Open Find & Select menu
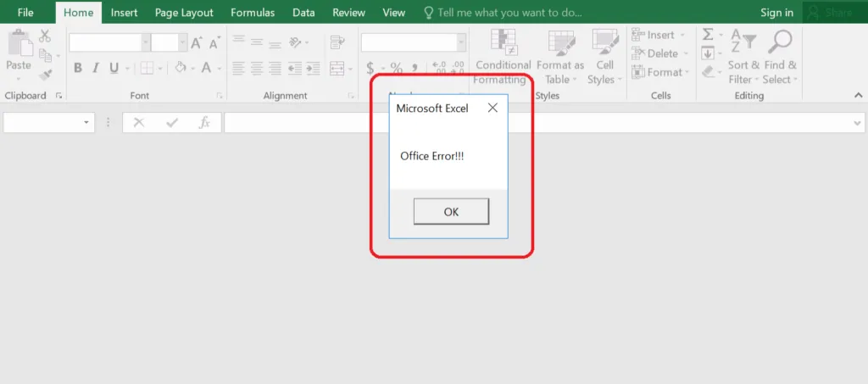The width and height of the screenshot is (868, 384). [x=781, y=58]
